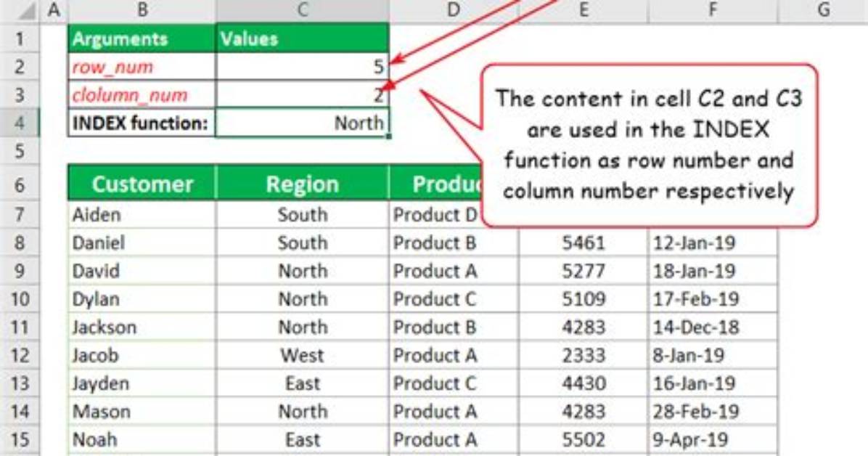Select the 5109 value cell

pos(583,299)
